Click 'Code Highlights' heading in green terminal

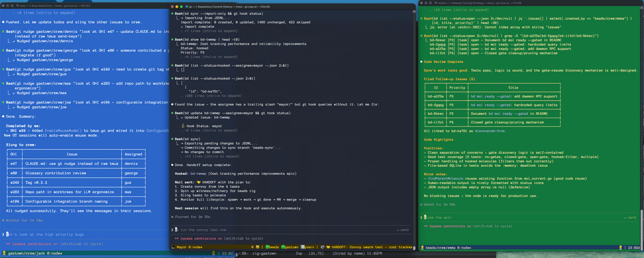pos(439,140)
